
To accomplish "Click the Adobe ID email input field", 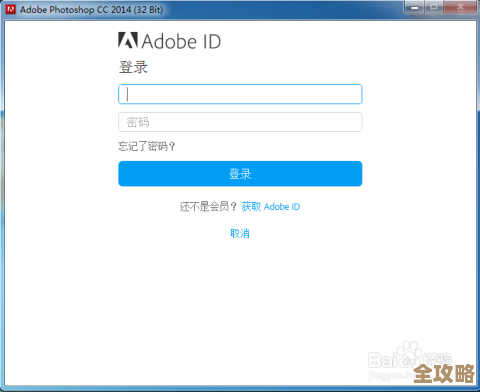I will point(240,94).
